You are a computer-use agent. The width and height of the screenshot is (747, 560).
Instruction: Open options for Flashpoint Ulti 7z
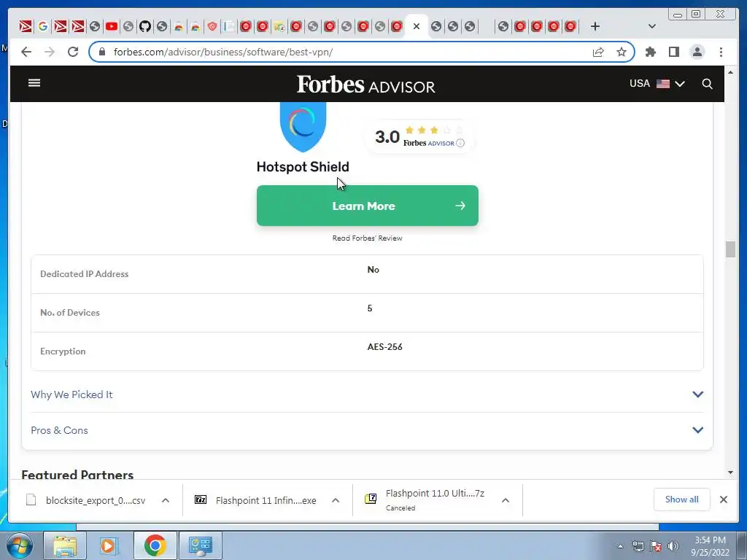(x=506, y=500)
